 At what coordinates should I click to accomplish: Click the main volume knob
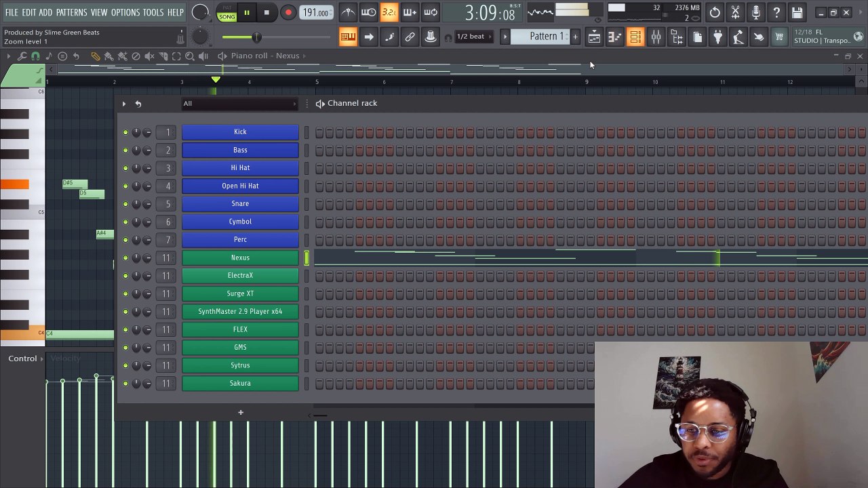[200, 12]
